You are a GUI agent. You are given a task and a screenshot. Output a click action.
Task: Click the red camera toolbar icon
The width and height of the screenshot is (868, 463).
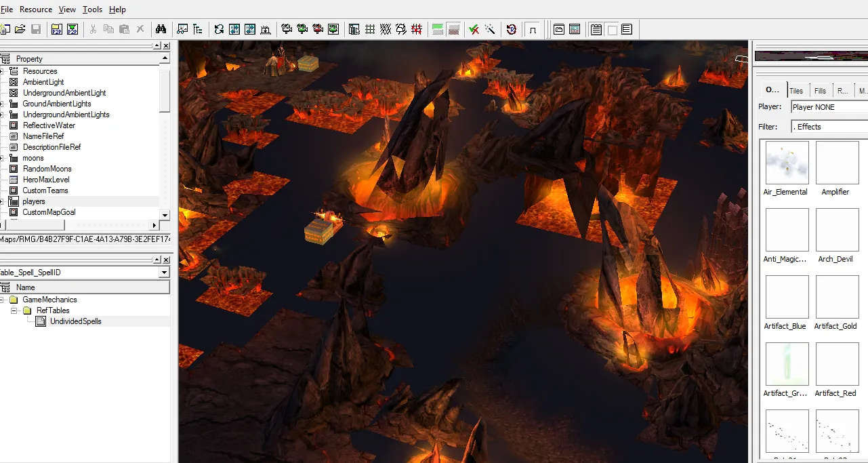tap(318, 29)
